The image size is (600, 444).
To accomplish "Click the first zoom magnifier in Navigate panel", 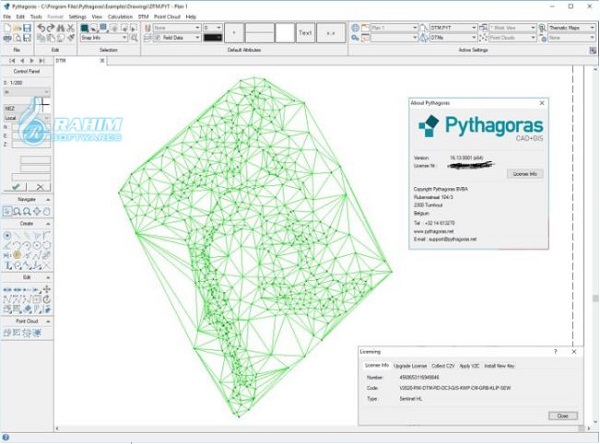I will point(17,211).
